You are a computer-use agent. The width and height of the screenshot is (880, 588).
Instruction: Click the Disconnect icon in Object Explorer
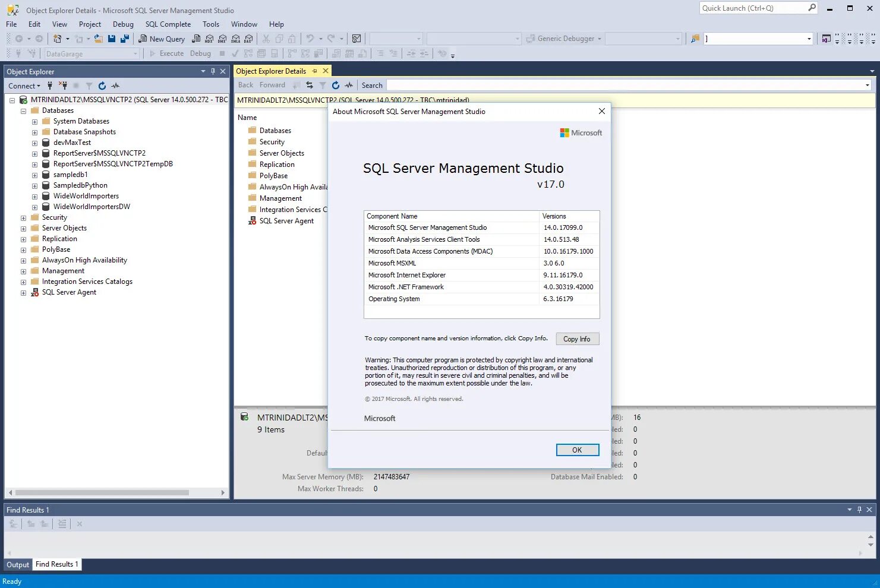[63, 86]
